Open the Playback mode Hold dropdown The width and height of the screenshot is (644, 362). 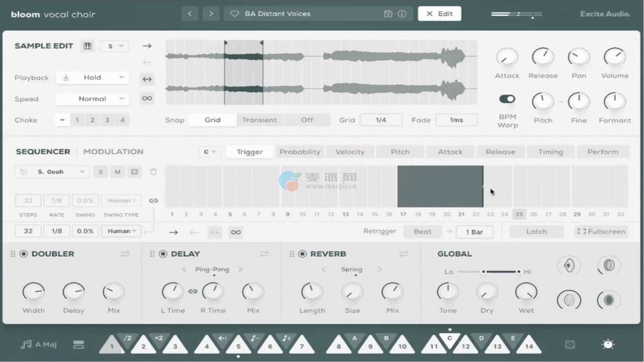click(92, 78)
